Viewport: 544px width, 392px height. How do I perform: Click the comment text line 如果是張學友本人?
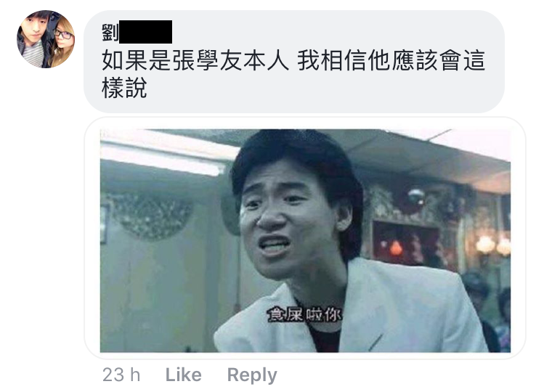click(195, 60)
